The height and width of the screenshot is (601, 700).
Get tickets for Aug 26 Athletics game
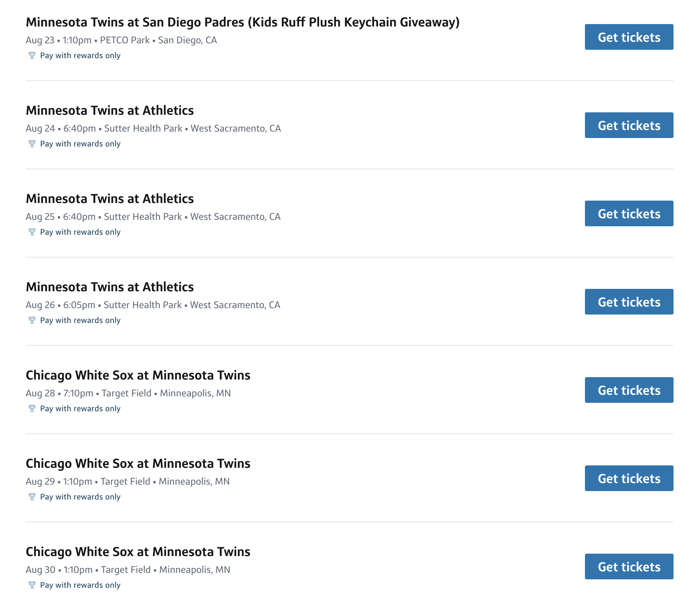pos(629,302)
